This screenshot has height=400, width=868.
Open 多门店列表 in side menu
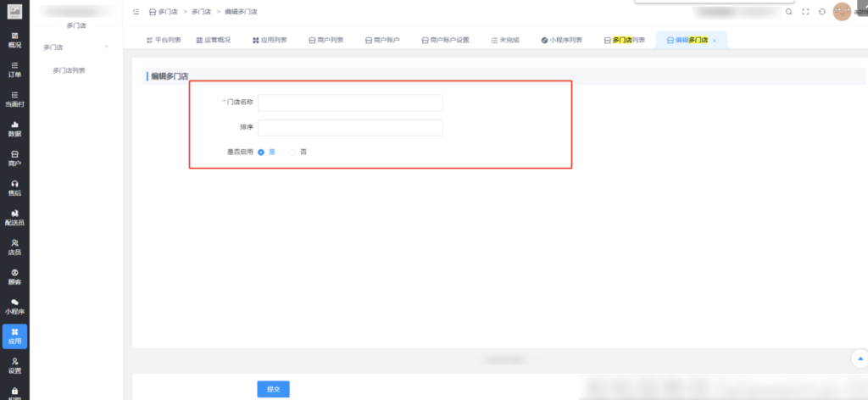70,70
